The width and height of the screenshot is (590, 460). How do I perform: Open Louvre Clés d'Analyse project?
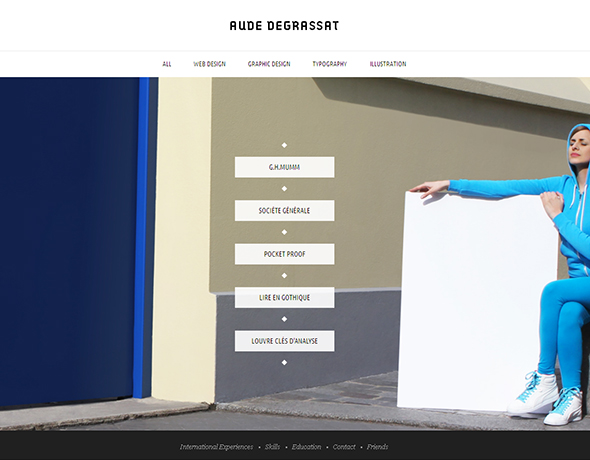click(284, 341)
